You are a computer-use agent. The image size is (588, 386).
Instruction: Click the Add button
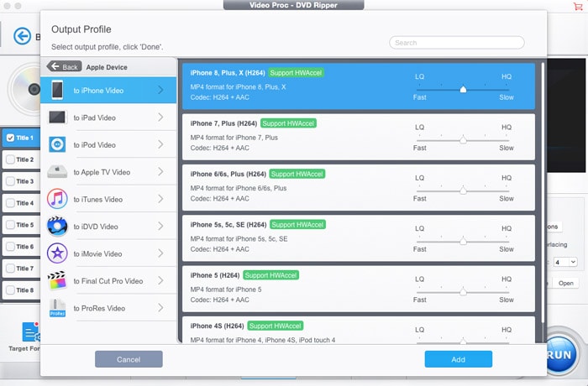click(x=459, y=359)
